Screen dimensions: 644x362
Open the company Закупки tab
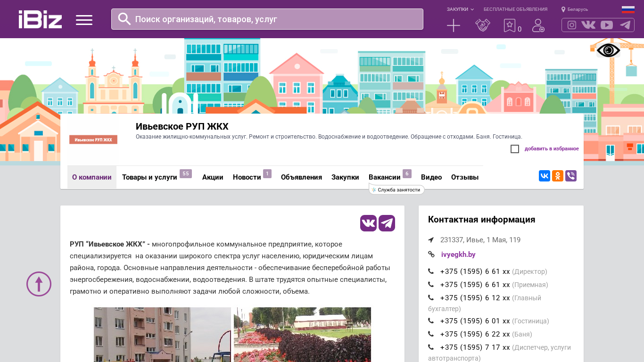point(345,177)
